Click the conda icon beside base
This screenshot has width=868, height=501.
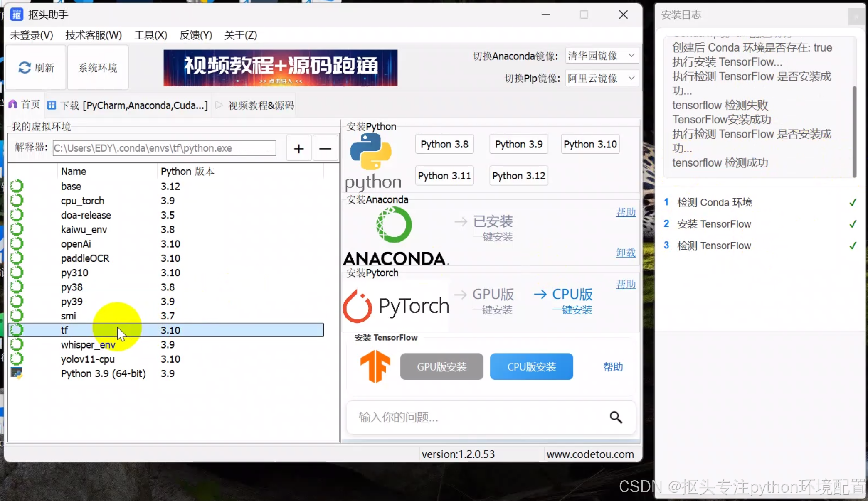(17, 186)
